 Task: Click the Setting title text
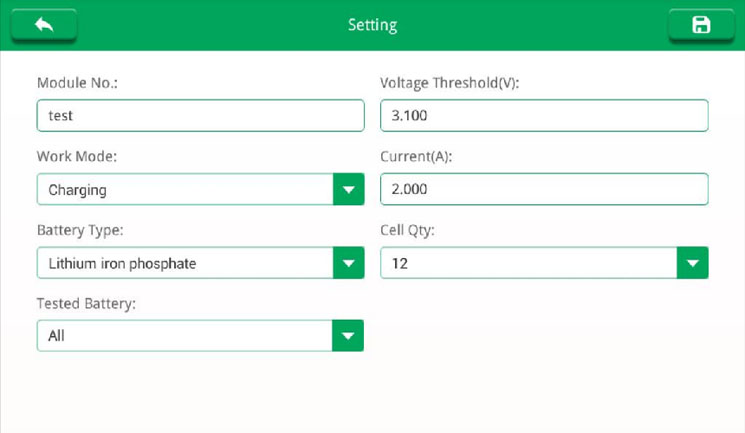coord(372,25)
